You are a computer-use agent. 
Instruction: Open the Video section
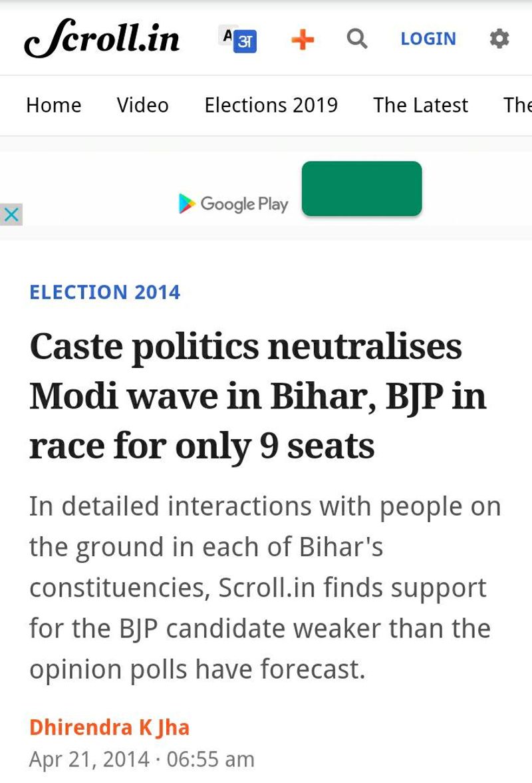point(143,105)
